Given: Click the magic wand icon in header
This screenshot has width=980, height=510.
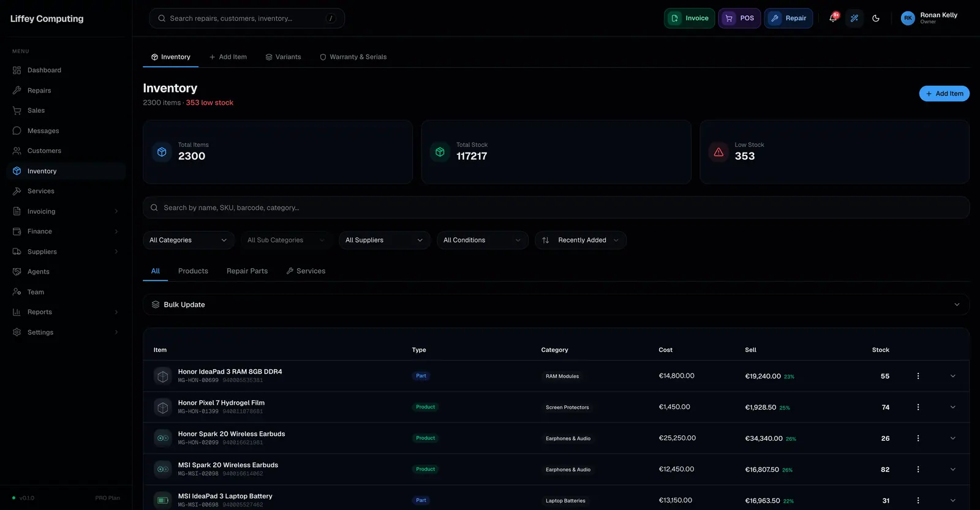Looking at the screenshot, I should click(854, 18).
